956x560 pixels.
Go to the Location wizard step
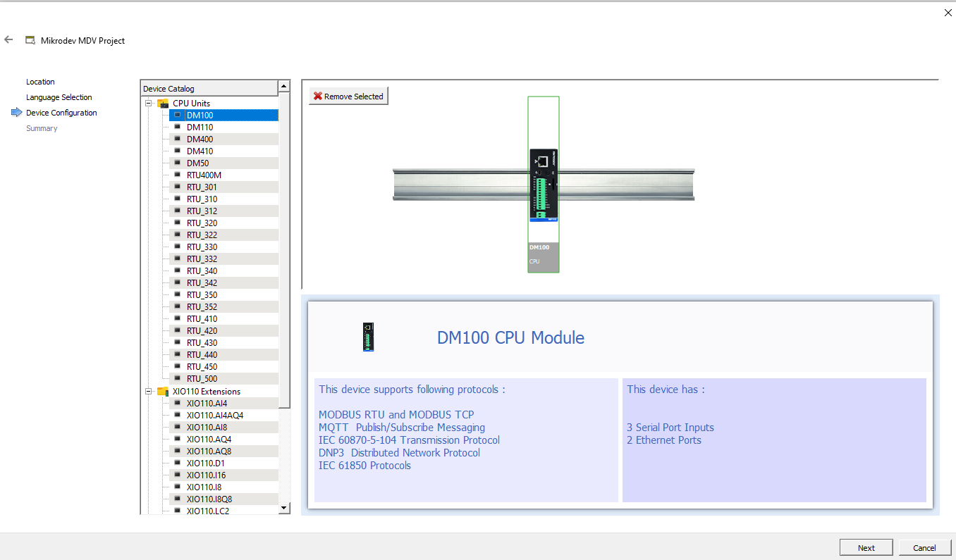[x=40, y=82]
